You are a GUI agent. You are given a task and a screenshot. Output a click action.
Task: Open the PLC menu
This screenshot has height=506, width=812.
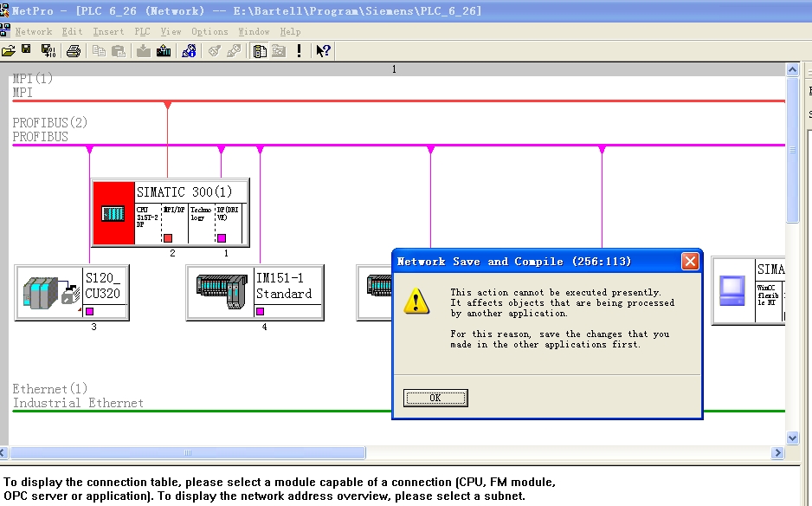click(142, 31)
